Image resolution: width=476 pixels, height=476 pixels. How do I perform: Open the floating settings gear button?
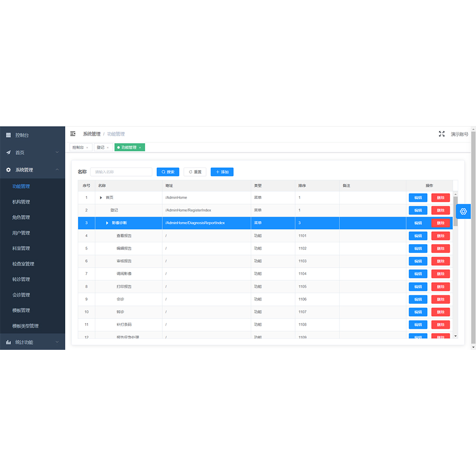[463, 211]
